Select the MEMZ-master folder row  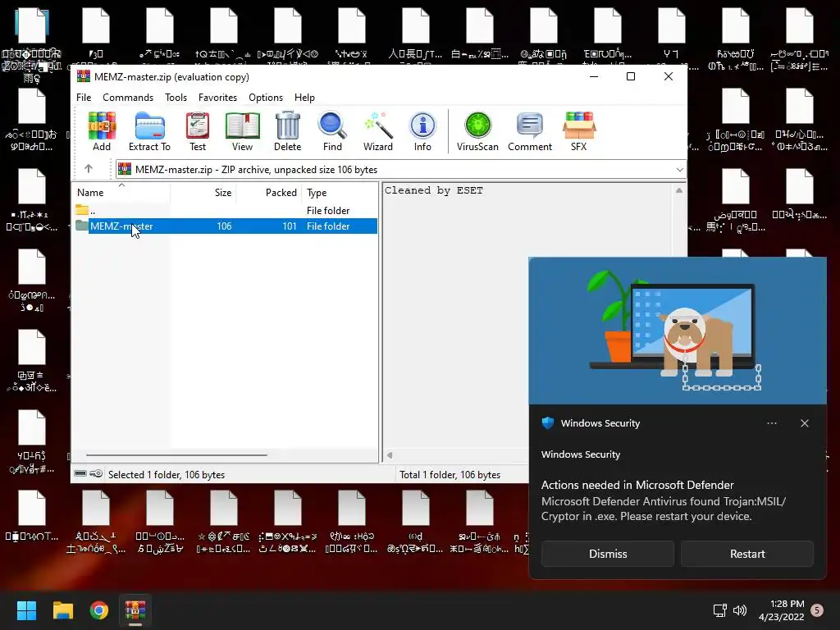point(225,226)
